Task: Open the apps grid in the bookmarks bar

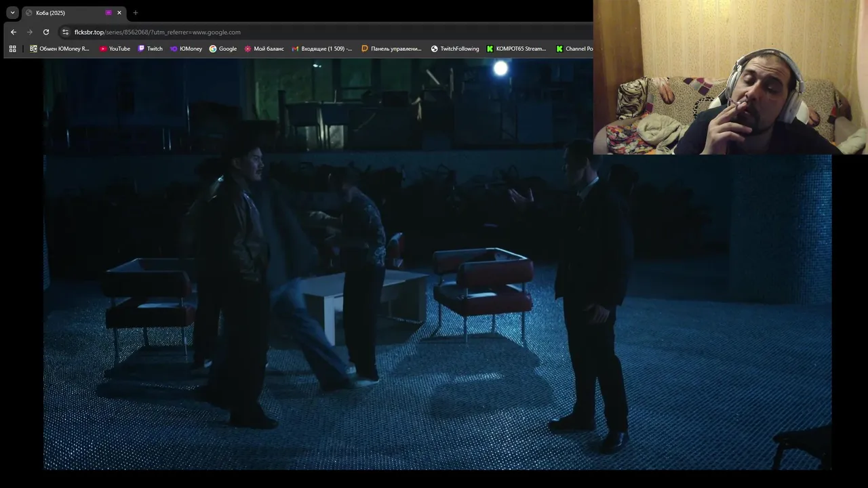Action: coord(12,49)
